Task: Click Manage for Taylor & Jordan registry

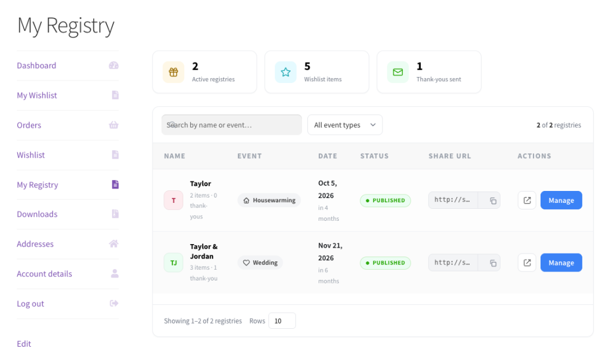Action: pos(561,263)
